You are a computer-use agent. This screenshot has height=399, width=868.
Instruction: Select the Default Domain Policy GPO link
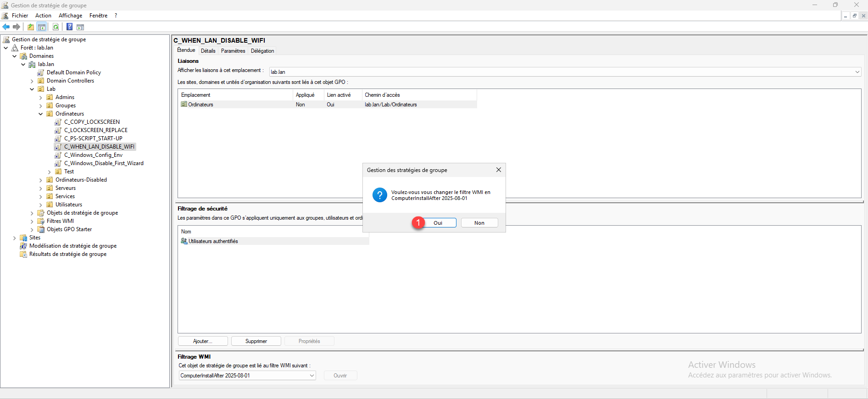(73, 72)
